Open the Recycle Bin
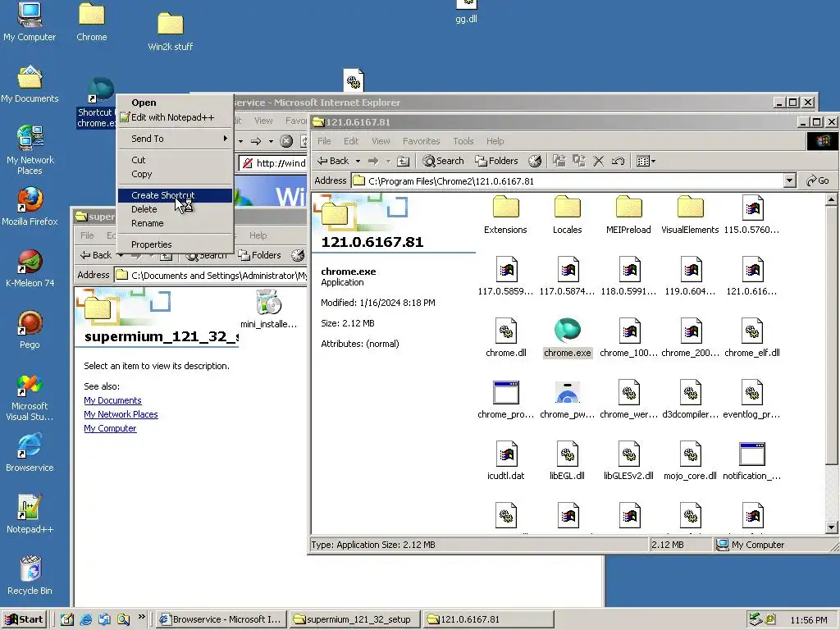 pyautogui.click(x=30, y=576)
